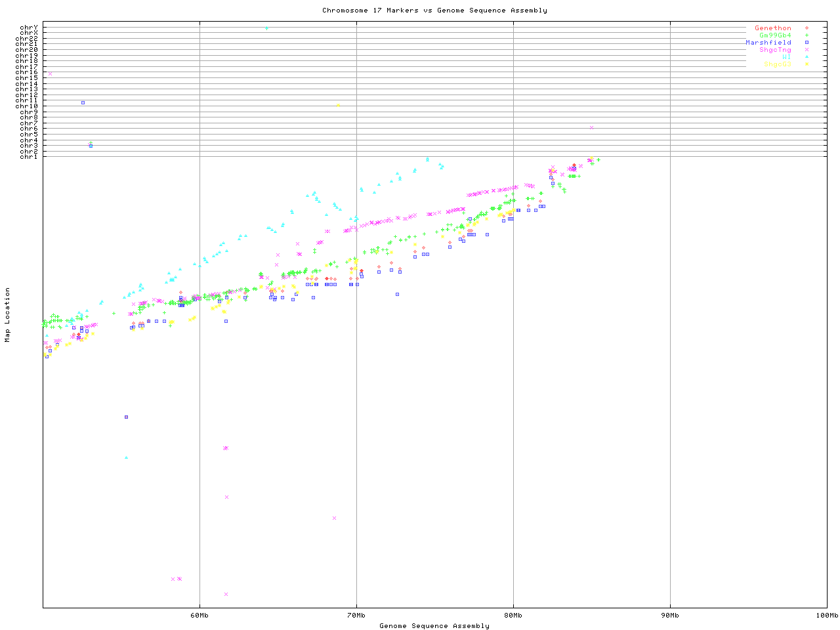The width and height of the screenshot is (840, 630).
Task: Click the 80Mb x-axis tick label
Action: [x=513, y=616]
